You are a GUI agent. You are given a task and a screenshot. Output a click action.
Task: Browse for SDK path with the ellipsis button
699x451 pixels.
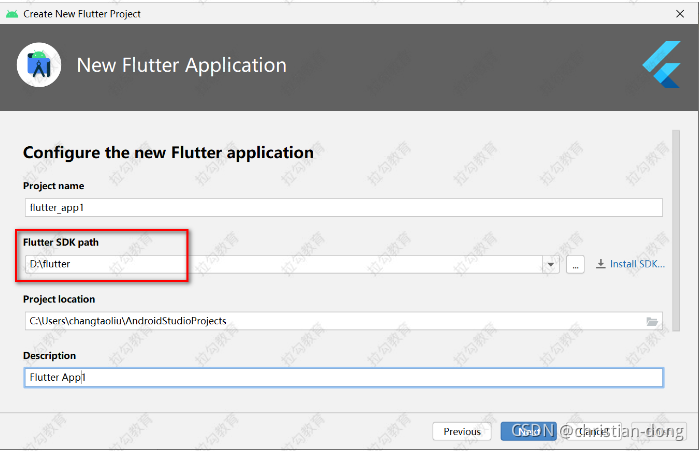(x=575, y=265)
